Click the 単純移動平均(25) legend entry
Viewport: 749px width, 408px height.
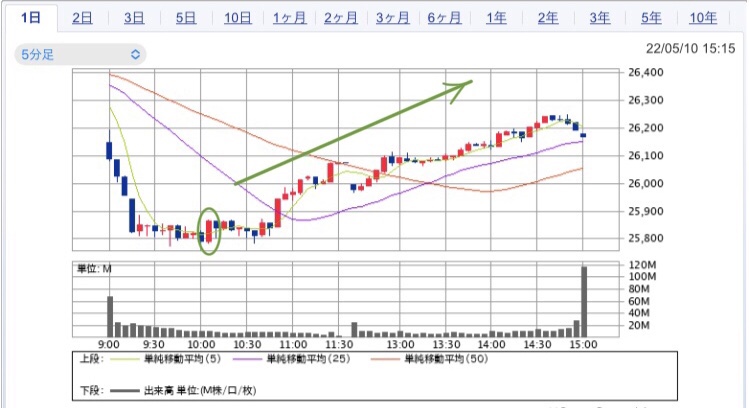308,359
